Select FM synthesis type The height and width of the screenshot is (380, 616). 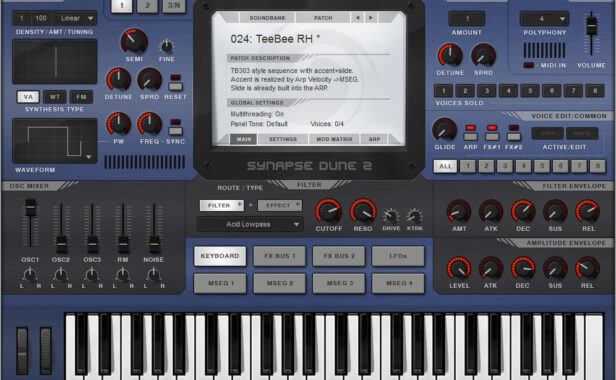(81, 97)
